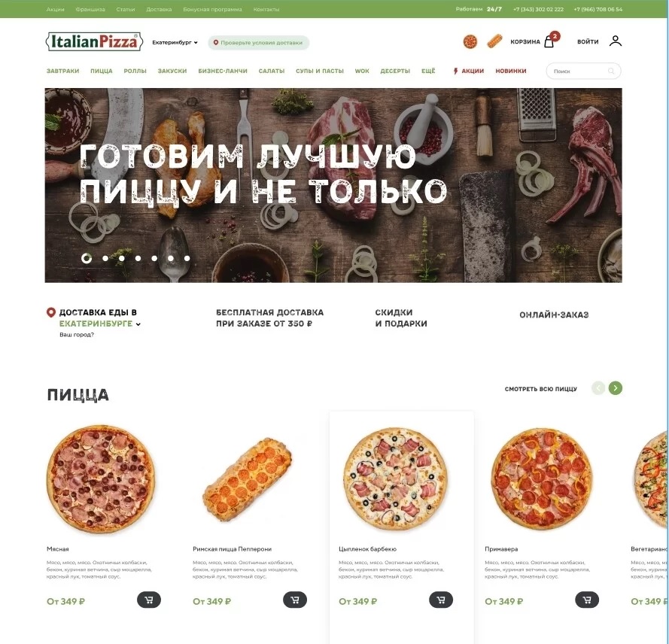Viewport: 669px width, 644px height.
Task: Open the Екатеринбург city dropdown in header
Action: click(175, 43)
